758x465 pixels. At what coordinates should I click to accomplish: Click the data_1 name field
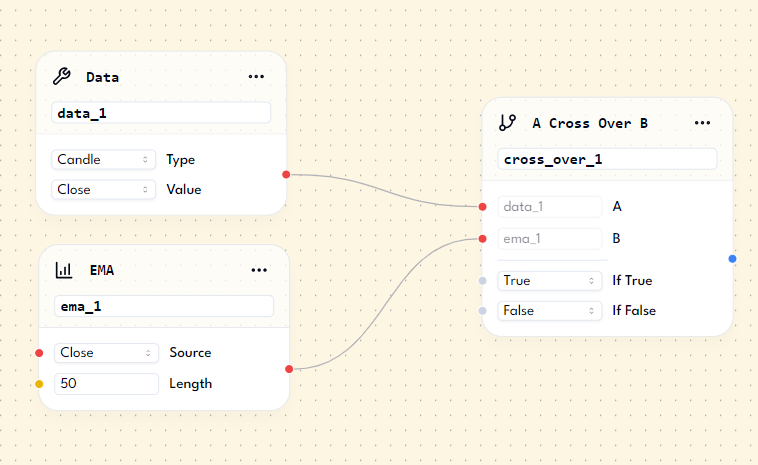click(x=161, y=113)
